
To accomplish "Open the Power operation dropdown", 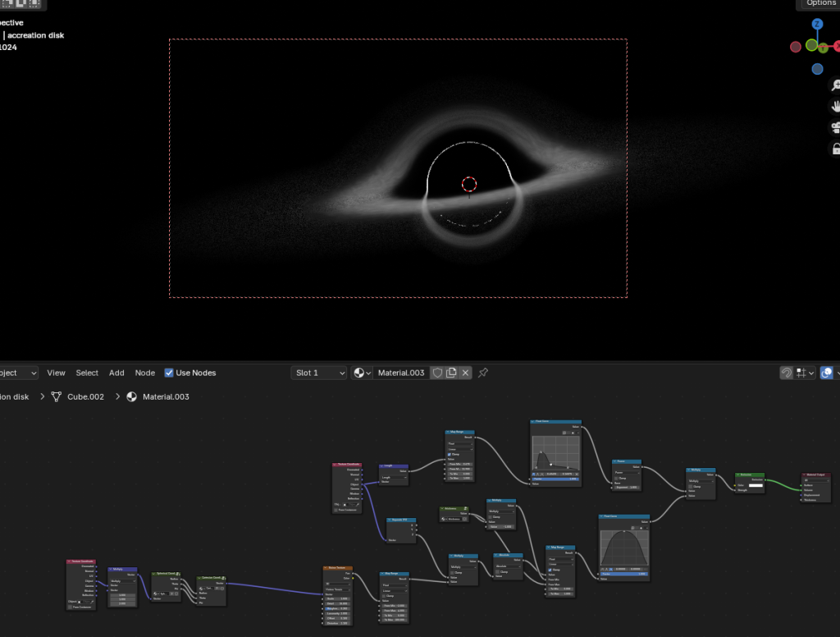I will 627,472.
